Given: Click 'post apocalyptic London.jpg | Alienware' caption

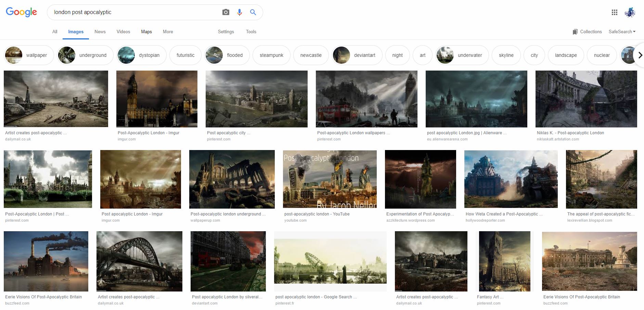Looking at the screenshot, I should 467,133.
